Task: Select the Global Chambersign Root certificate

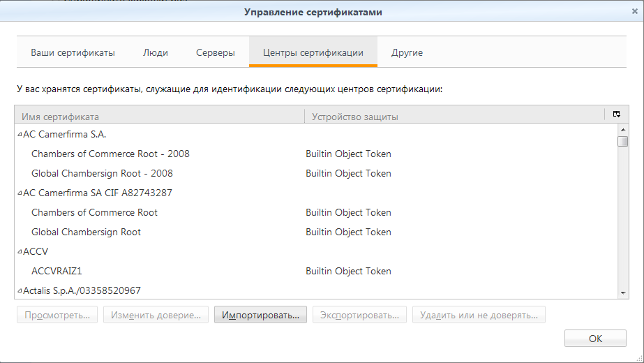Action: click(x=86, y=232)
